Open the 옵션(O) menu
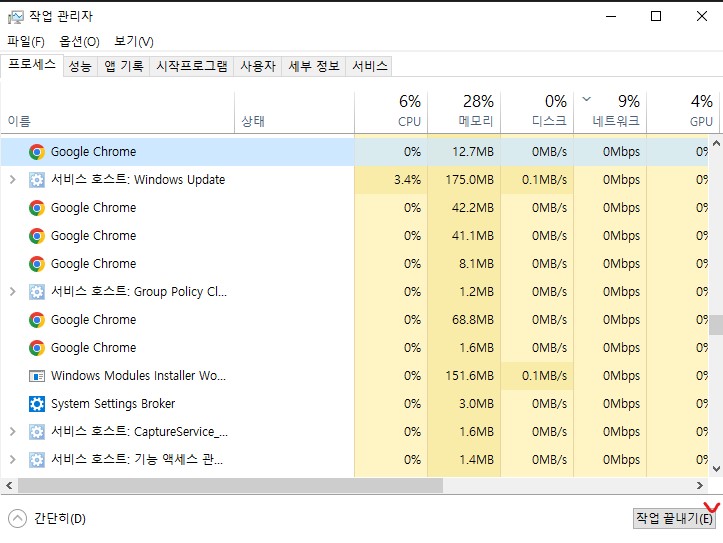The width and height of the screenshot is (723, 543). click(79, 41)
